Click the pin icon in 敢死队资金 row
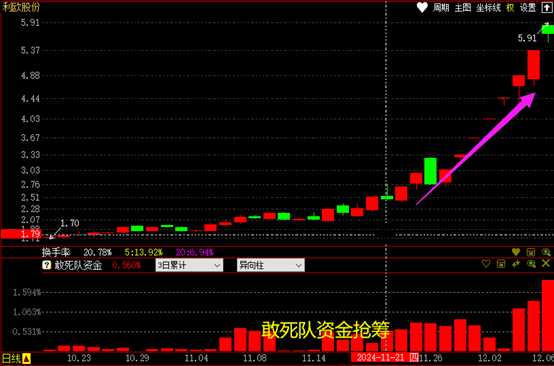 pyautogui.click(x=516, y=264)
